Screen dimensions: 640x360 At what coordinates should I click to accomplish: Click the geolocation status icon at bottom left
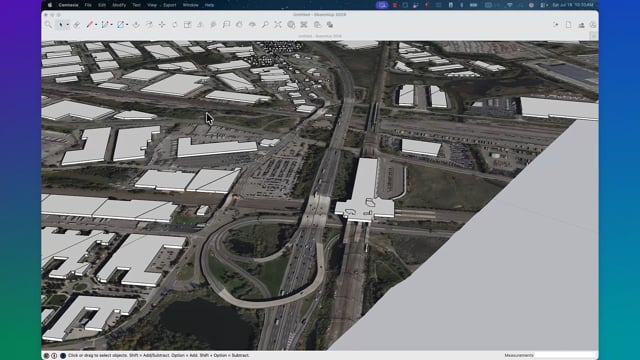point(47,356)
